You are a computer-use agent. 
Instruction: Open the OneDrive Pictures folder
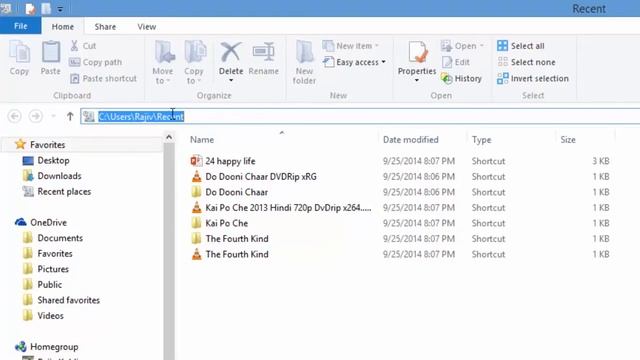click(46, 269)
